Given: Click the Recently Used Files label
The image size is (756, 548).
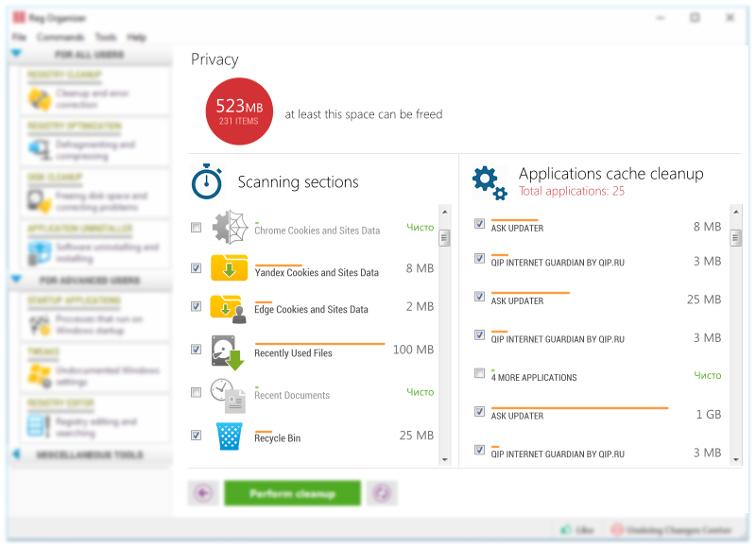Looking at the screenshot, I should (293, 352).
